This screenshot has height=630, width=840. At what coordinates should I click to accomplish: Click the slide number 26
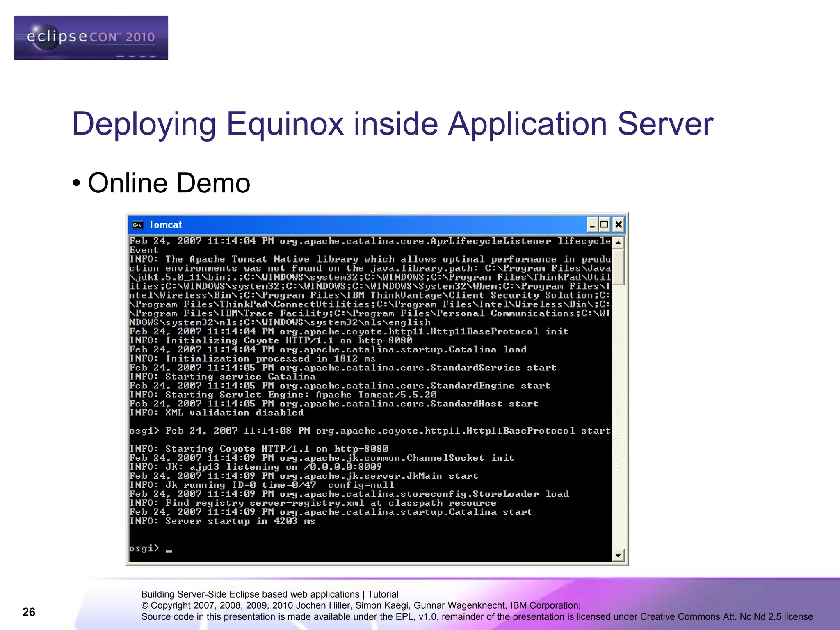[x=29, y=612]
